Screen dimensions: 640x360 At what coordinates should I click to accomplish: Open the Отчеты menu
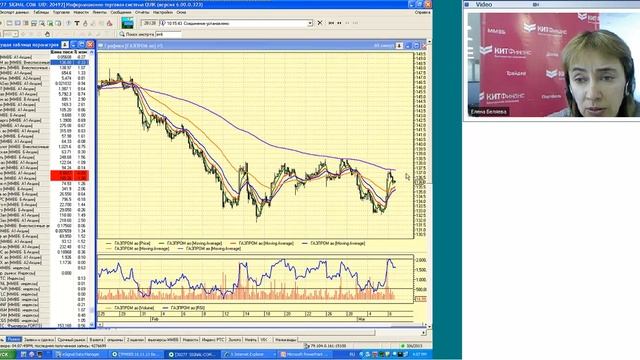click(142, 12)
